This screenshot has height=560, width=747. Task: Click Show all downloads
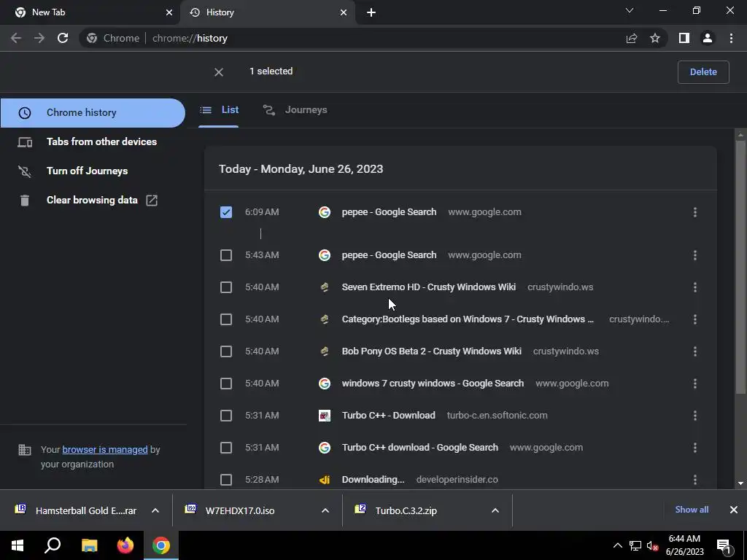(692, 510)
